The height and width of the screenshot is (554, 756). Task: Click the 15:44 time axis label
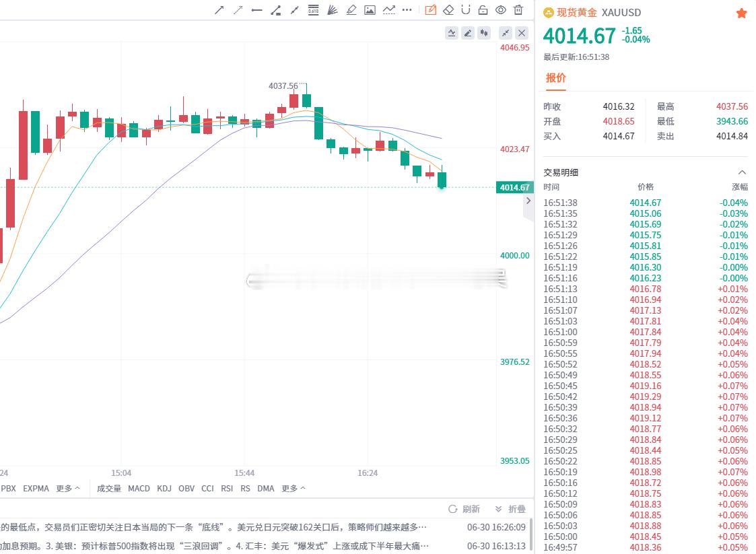(x=244, y=473)
